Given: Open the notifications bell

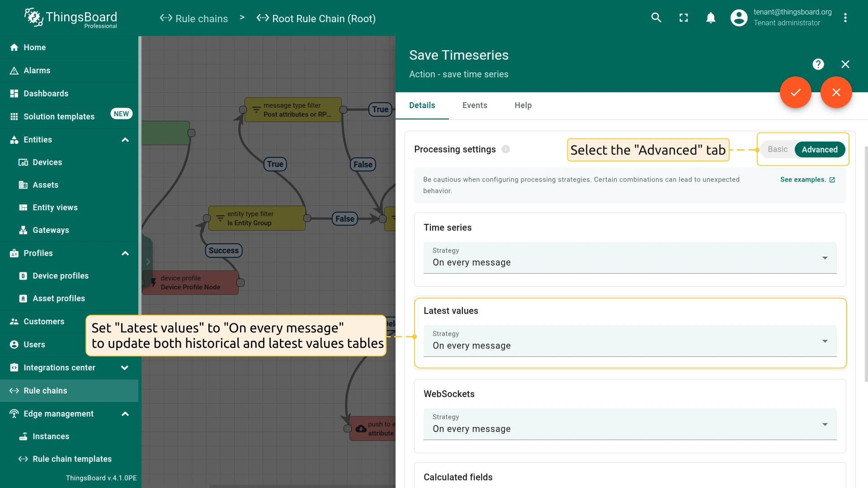Looking at the screenshot, I should [711, 18].
